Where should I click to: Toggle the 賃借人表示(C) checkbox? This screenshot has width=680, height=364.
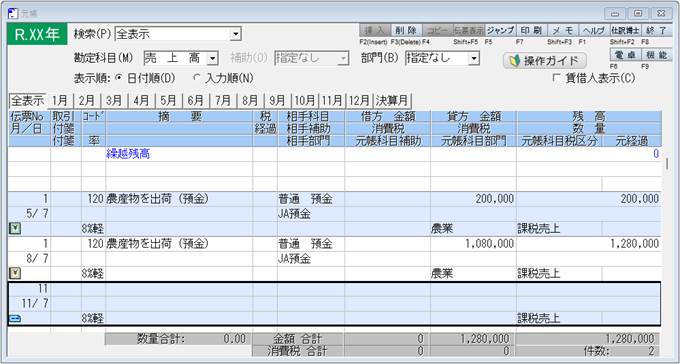pyautogui.click(x=556, y=79)
